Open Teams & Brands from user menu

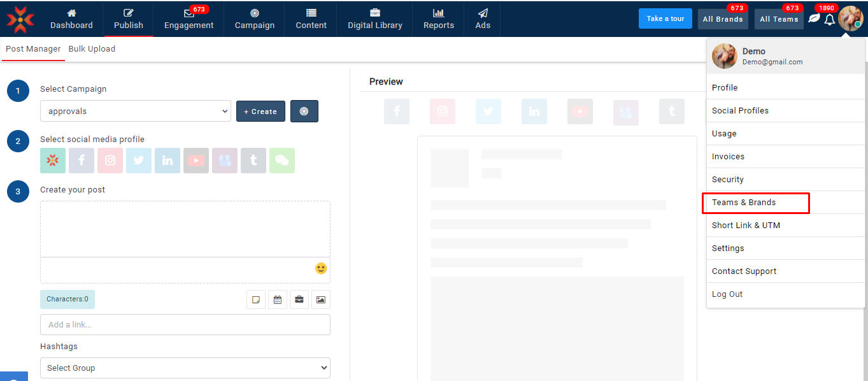click(x=744, y=203)
